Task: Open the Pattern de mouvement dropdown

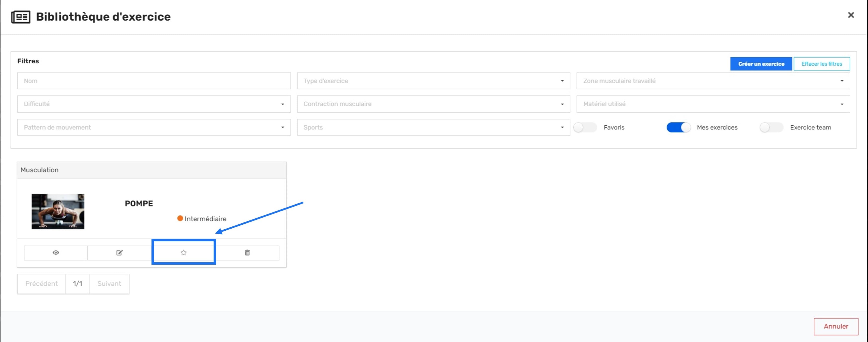Action: tap(154, 128)
